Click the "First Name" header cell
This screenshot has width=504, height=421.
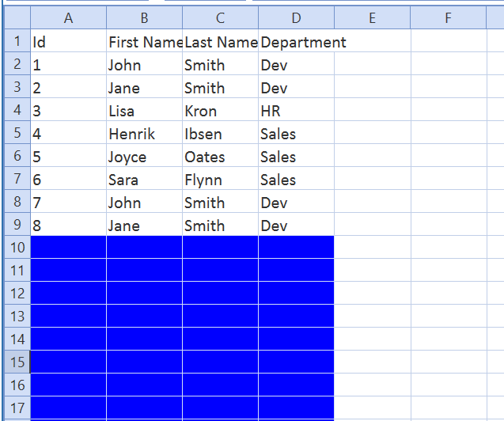pyautogui.click(x=144, y=42)
